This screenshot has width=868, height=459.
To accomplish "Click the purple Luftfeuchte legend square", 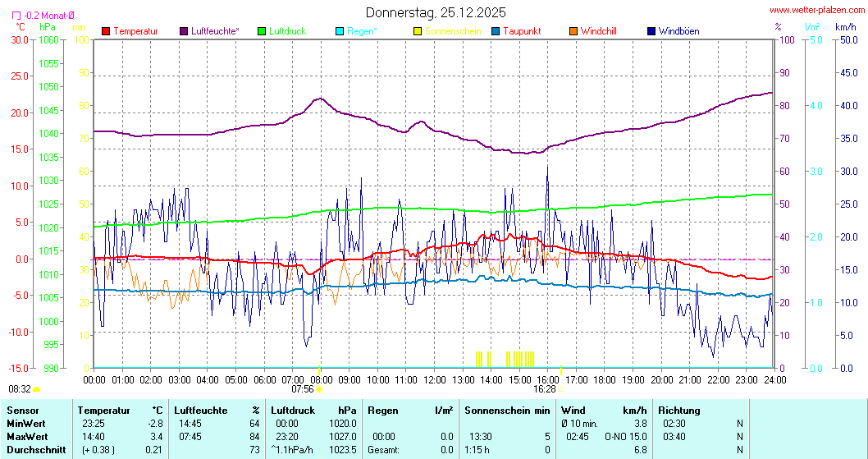I will click(184, 31).
